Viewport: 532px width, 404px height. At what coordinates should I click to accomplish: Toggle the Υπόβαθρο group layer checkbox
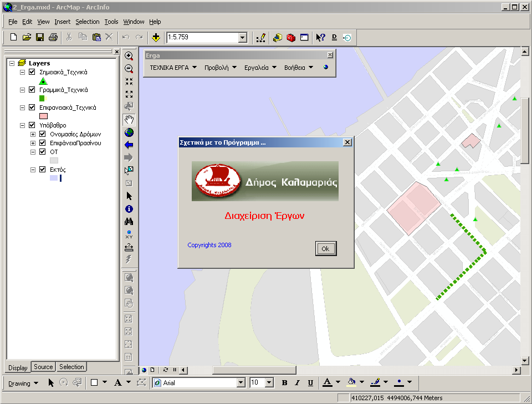(x=32, y=125)
